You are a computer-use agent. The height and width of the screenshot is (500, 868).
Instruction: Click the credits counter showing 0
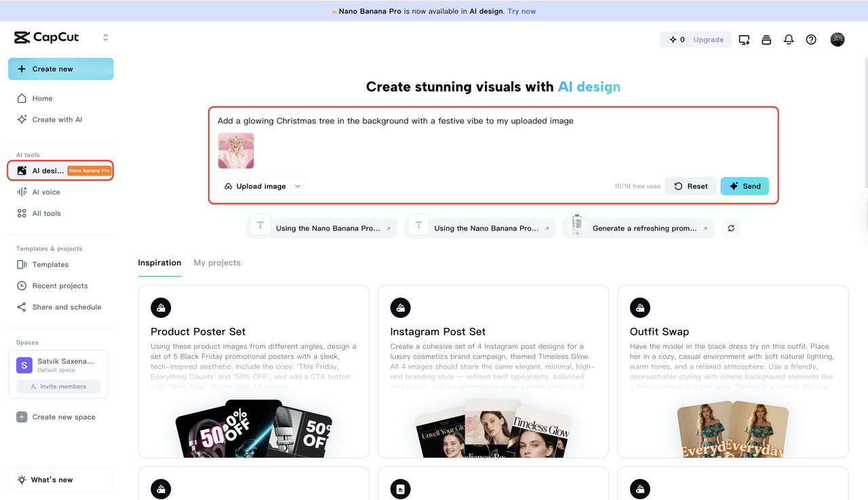[677, 40]
